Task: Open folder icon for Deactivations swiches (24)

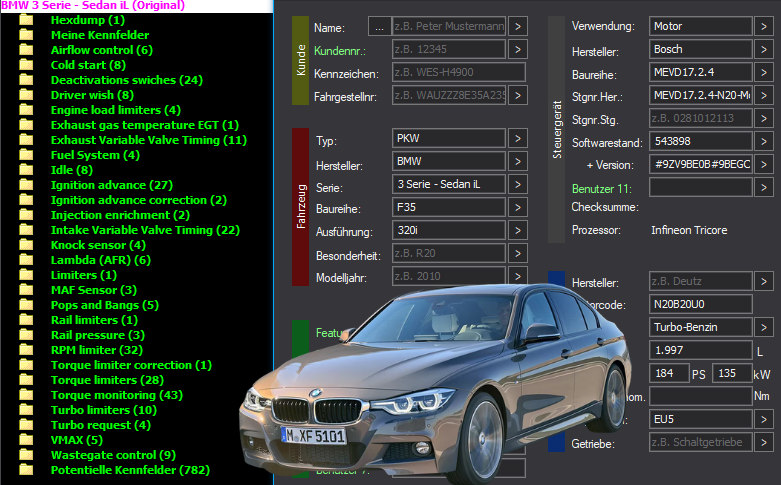Action: 26,80
